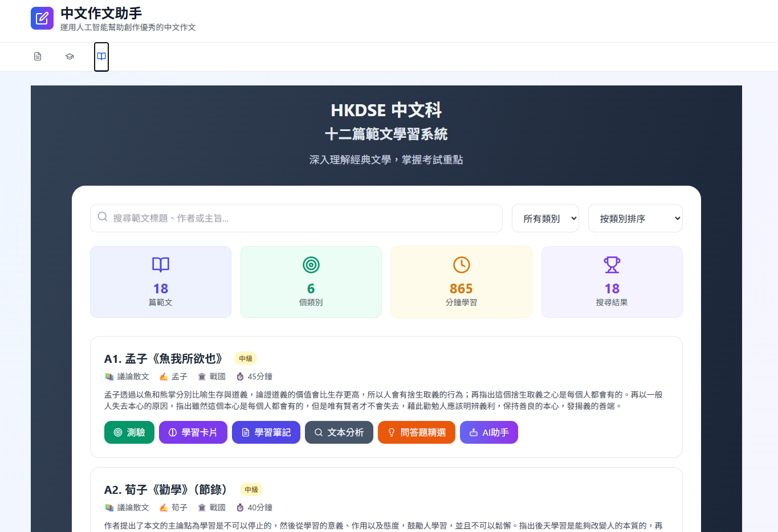Click the trophy icon above 搜尋結果

click(612, 265)
